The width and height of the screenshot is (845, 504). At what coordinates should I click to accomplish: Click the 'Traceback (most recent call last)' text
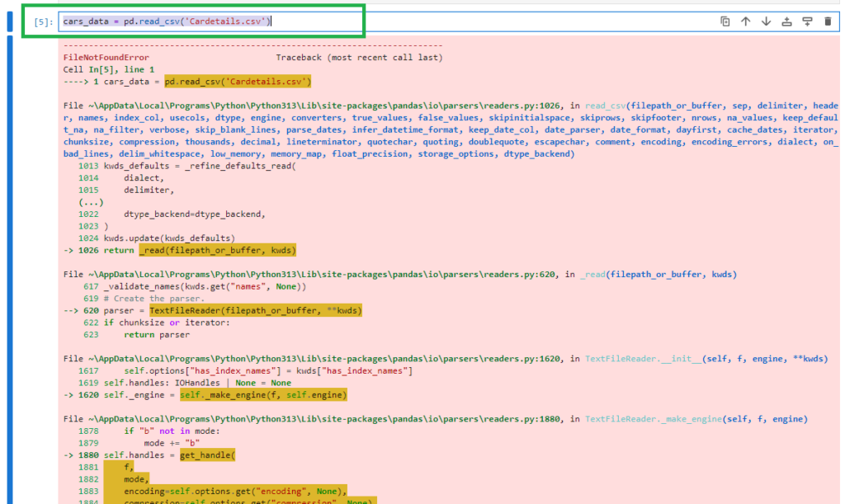pos(359,58)
